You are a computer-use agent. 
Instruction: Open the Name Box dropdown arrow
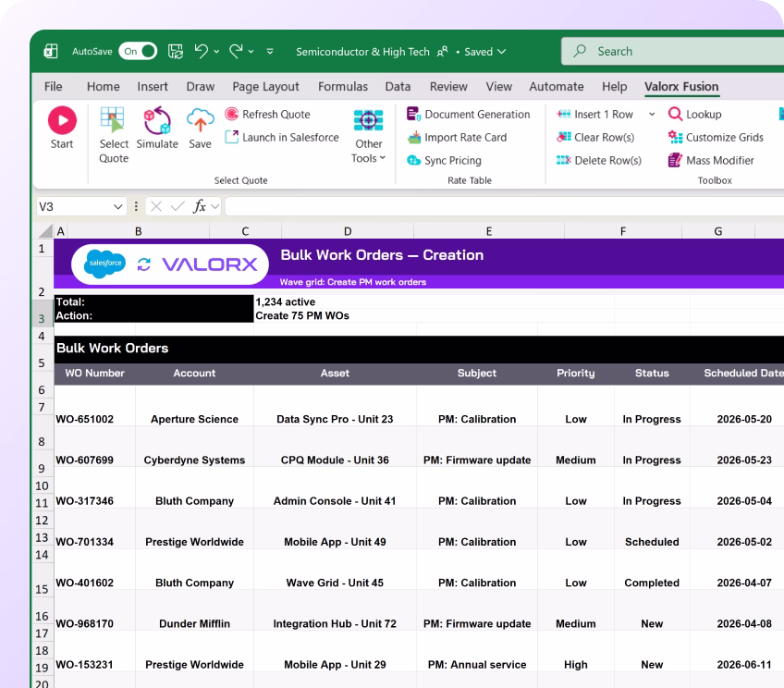pos(118,206)
